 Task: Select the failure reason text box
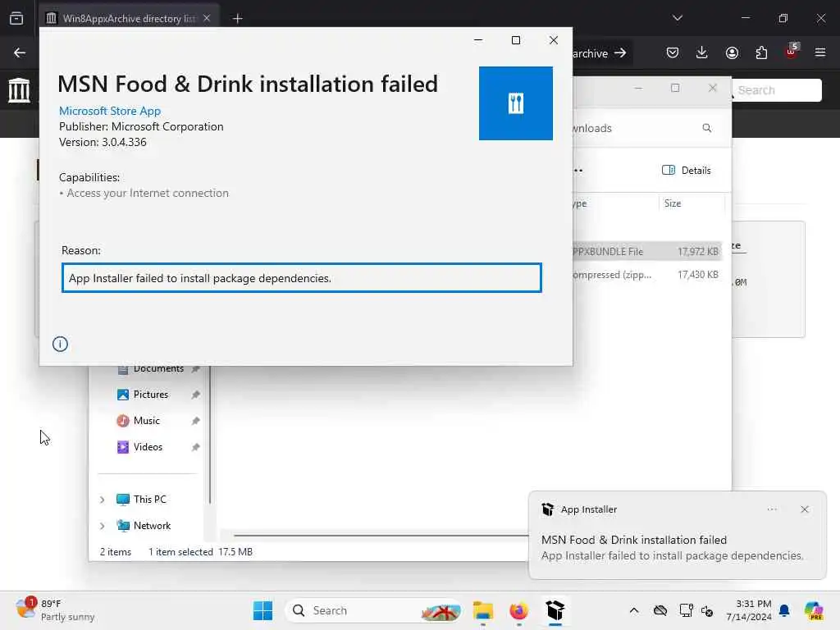point(302,278)
